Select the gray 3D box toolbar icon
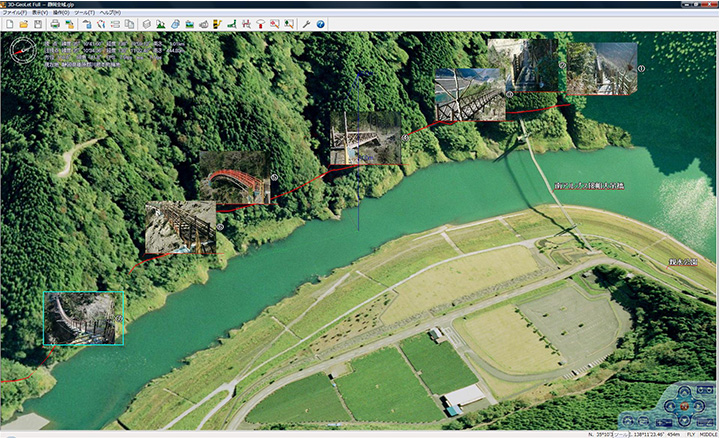Screen dimensions: 720x438 point(146,24)
